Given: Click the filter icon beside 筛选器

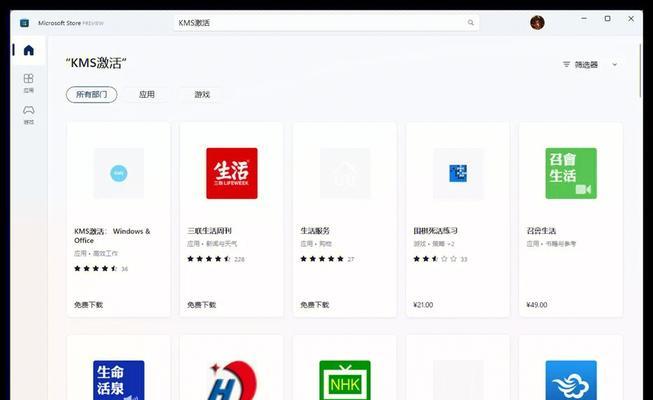Looking at the screenshot, I should 566,65.
